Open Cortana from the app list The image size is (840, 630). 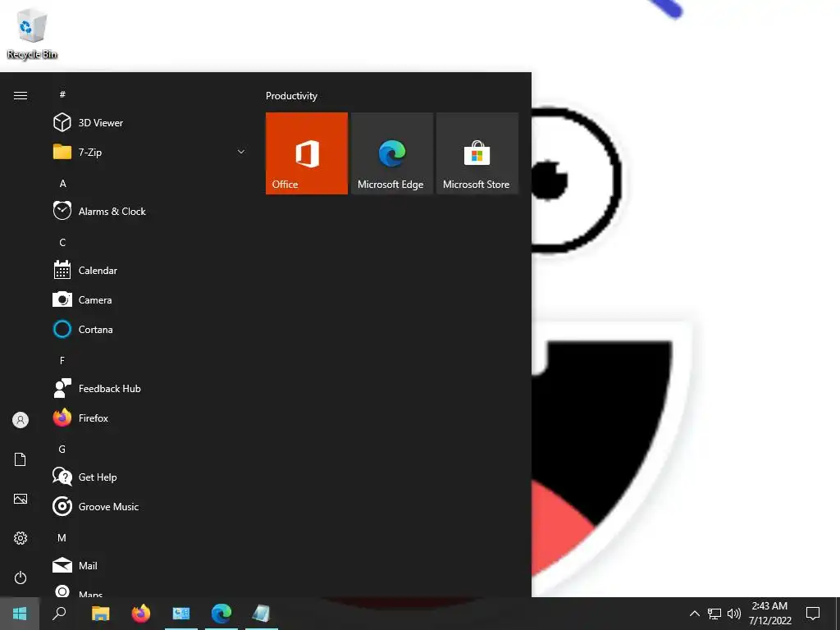tap(150, 330)
